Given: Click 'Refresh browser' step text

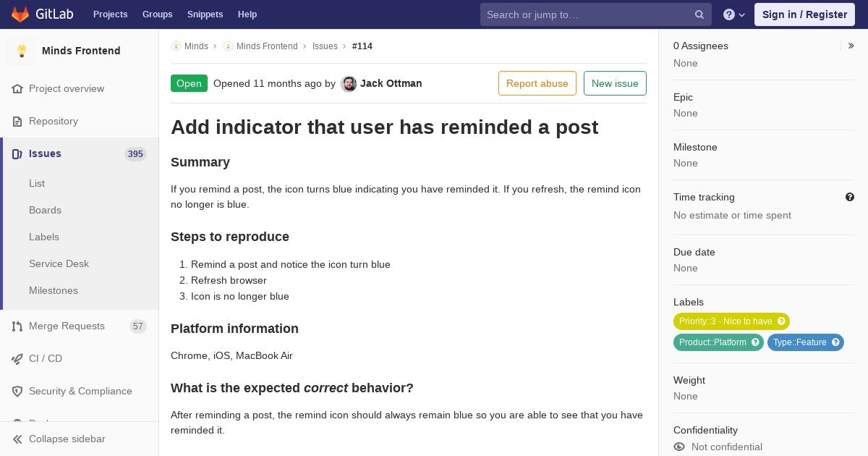Looking at the screenshot, I should [x=229, y=280].
